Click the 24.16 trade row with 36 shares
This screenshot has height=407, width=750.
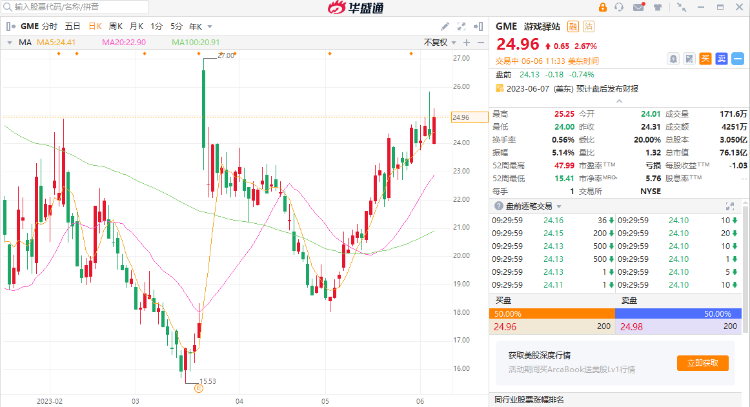[553, 220]
